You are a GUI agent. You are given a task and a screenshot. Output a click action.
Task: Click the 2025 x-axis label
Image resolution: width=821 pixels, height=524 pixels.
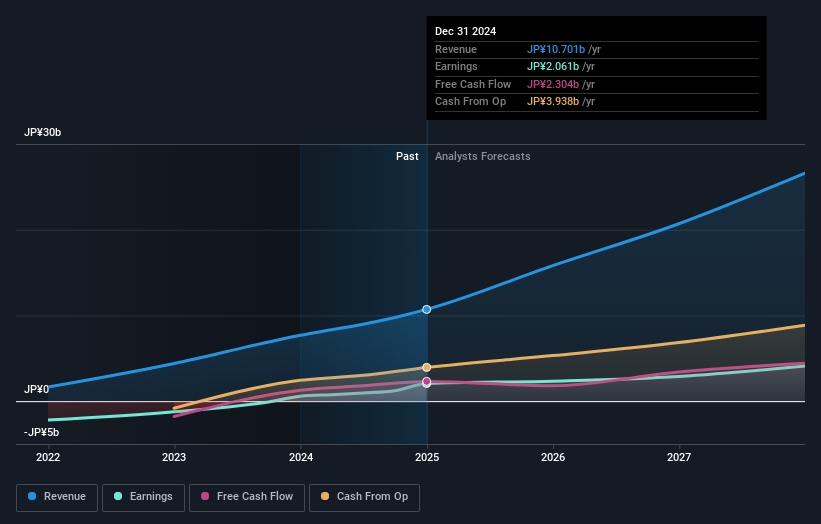(x=427, y=457)
